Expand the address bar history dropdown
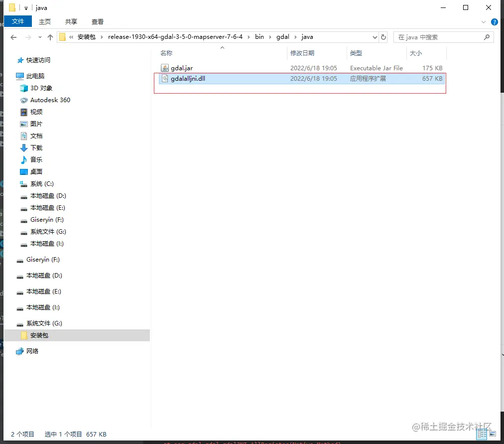 [x=375, y=37]
